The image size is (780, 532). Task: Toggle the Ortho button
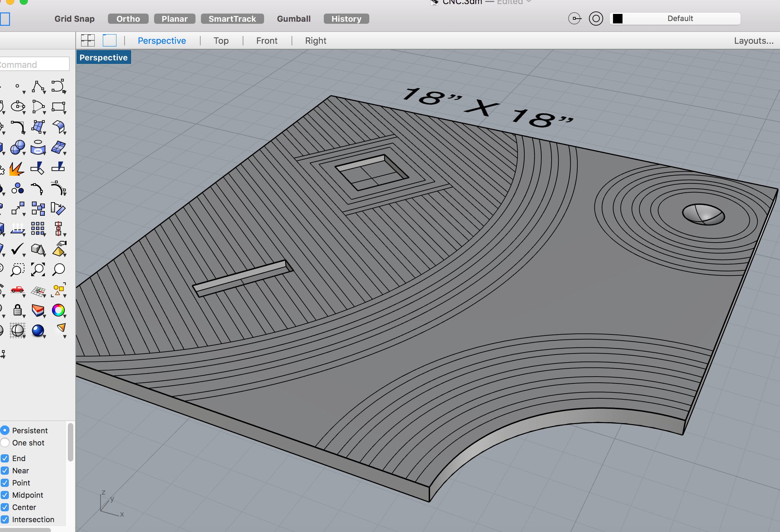pyautogui.click(x=128, y=19)
